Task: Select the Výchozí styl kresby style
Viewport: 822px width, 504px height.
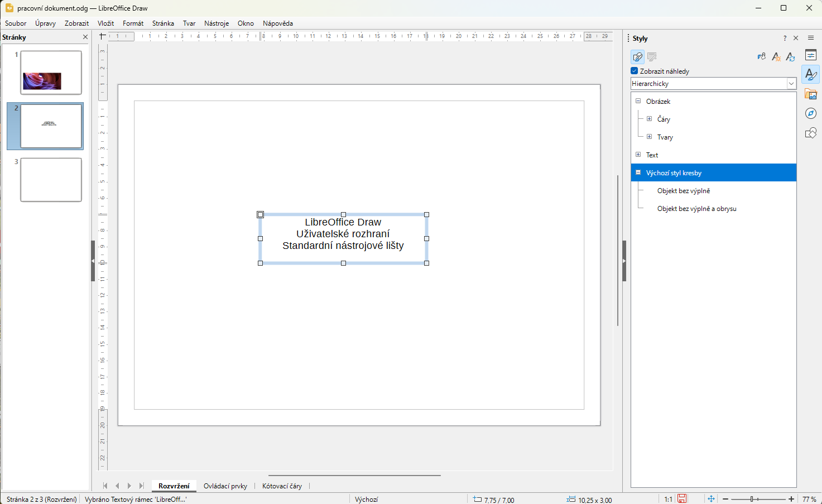Action: (x=714, y=172)
